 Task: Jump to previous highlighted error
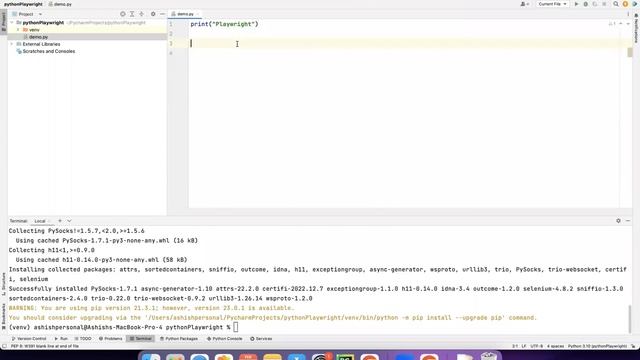620,24
